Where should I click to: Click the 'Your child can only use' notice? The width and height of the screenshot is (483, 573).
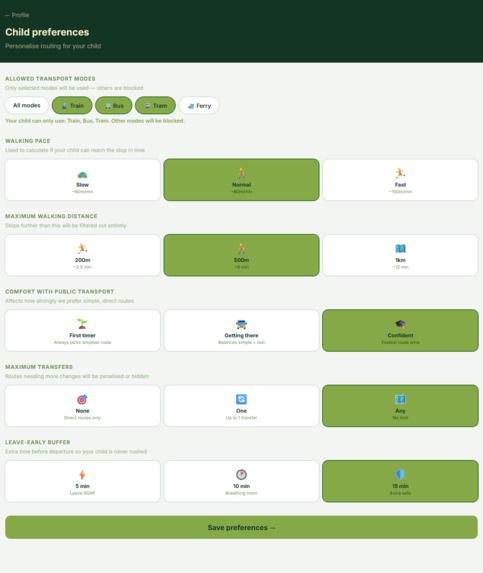pyautogui.click(x=95, y=121)
